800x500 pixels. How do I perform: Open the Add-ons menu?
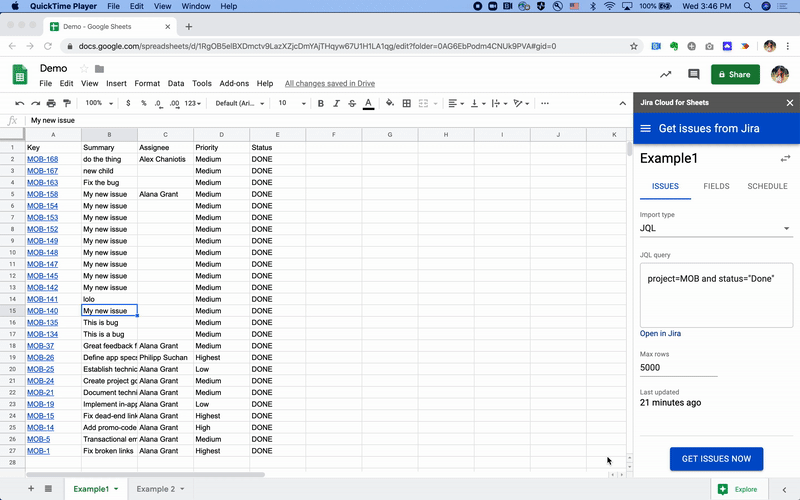click(x=234, y=84)
